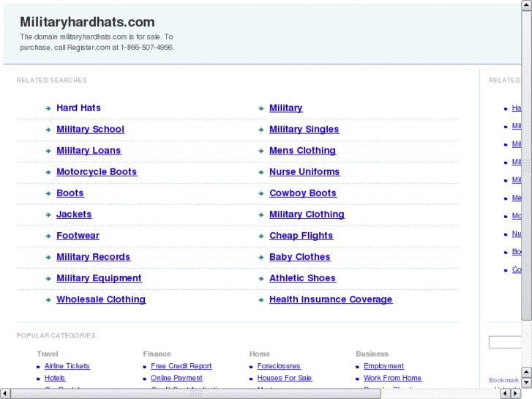532x399 pixels.
Task: Open the Jackets search link
Action: pos(74,215)
